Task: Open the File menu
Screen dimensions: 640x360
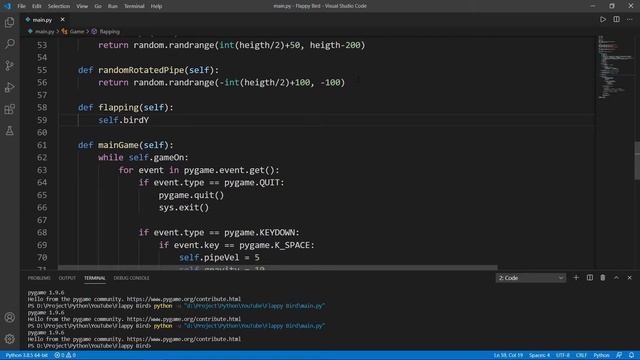Action: [21, 6]
